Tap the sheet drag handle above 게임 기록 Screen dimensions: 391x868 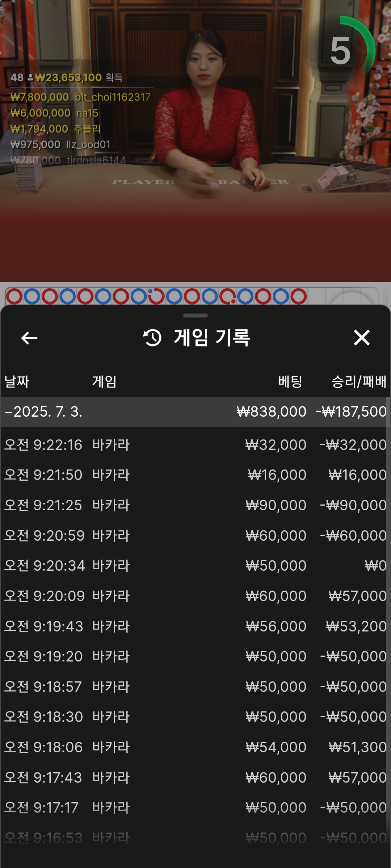tap(195, 316)
